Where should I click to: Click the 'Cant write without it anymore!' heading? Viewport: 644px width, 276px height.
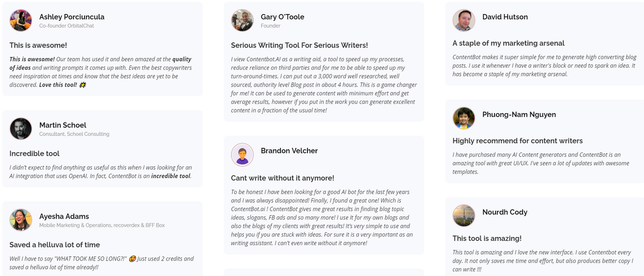tap(283, 178)
